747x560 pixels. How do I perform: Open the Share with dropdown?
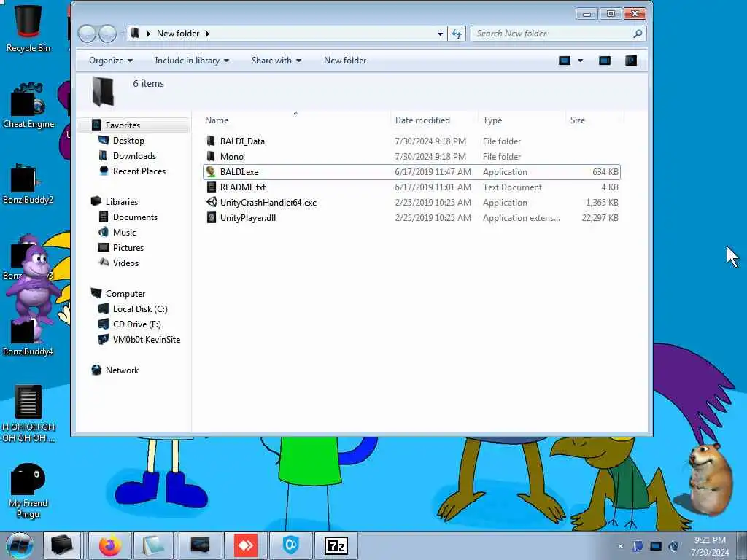pyautogui.click(x=276, y=61)
